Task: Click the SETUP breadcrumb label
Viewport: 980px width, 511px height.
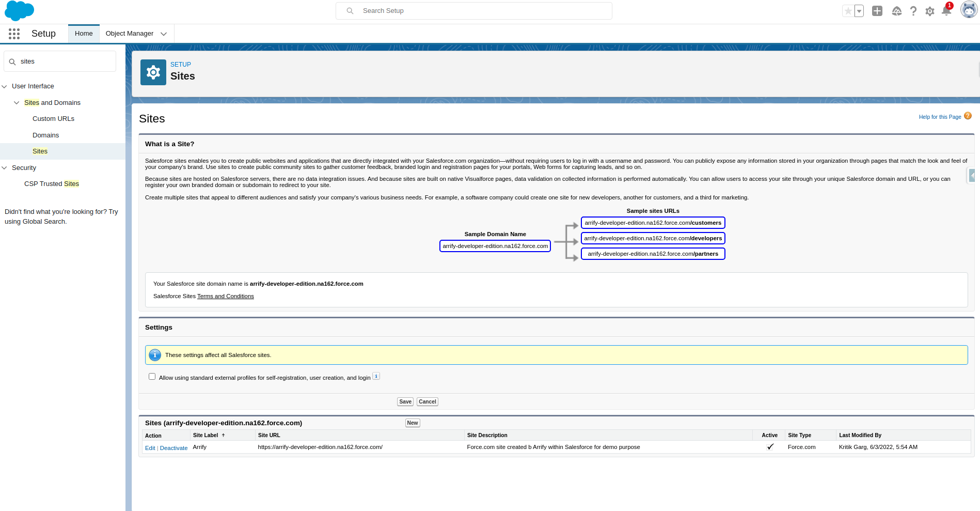Action: [x=181, y=65]
